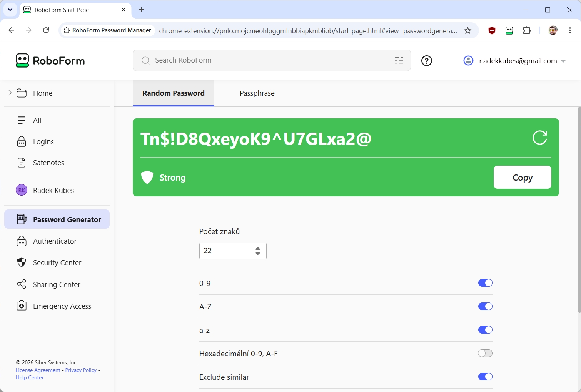Click the magnifier icon in the search box
The image size is (581, 392).
click(145, 60)
